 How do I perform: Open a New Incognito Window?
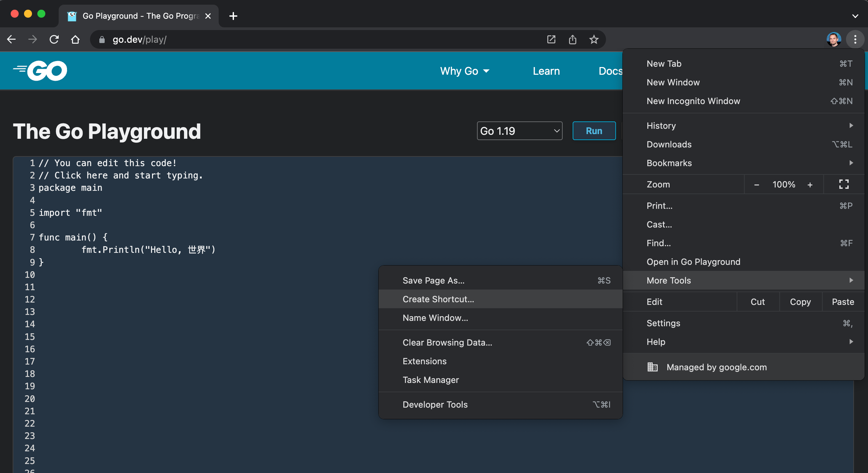[x=743, y=101]
